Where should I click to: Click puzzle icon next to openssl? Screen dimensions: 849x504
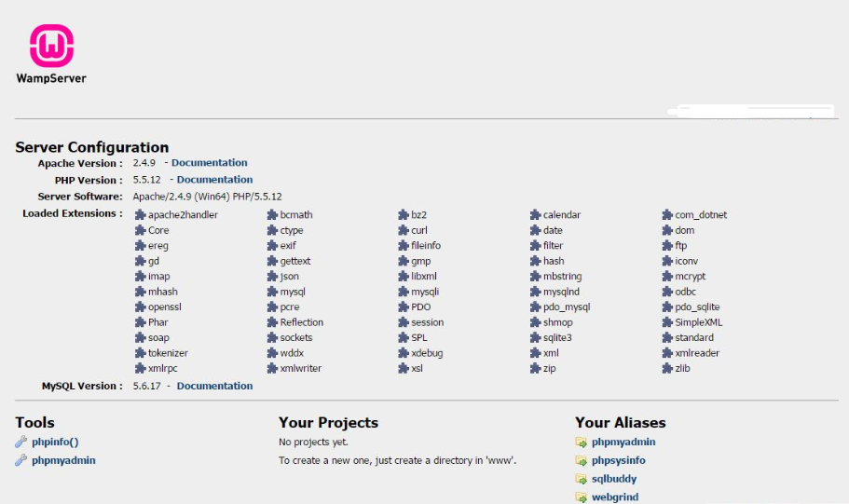point(140,306)
